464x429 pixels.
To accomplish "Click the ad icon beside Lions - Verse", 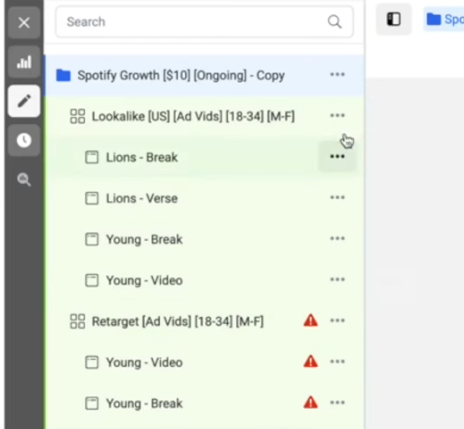I will click(x=92, y=198).
